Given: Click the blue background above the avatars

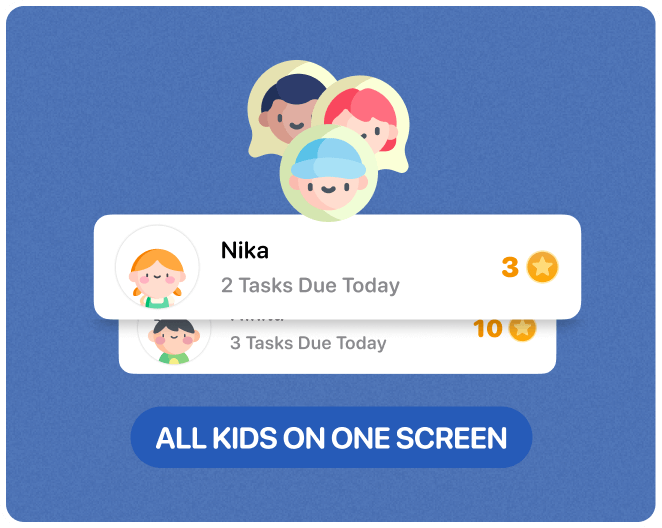Looking at the screenshot, I should click(331, 34).
